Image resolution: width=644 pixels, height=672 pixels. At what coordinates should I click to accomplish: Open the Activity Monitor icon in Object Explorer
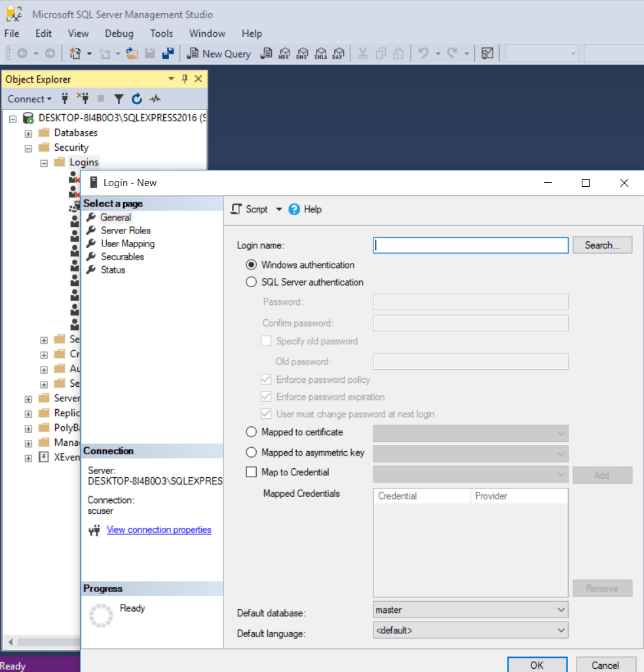click(x=155, y=99)
